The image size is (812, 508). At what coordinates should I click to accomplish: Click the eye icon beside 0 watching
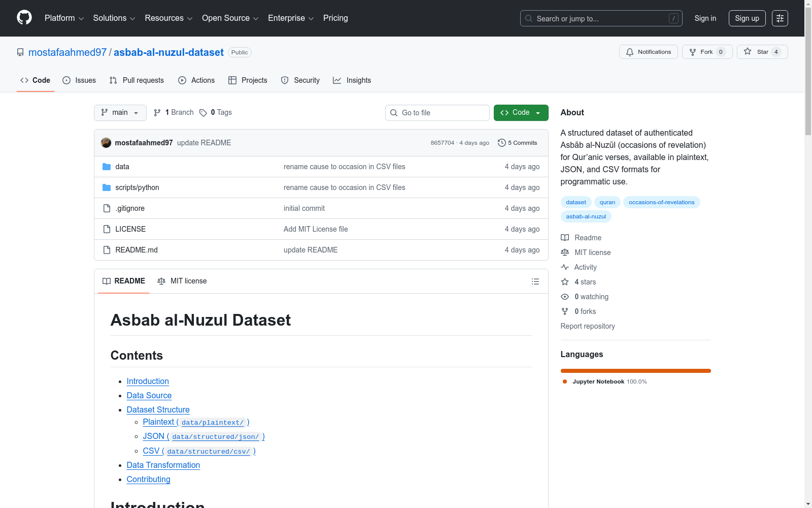click(x=565, y=297)
